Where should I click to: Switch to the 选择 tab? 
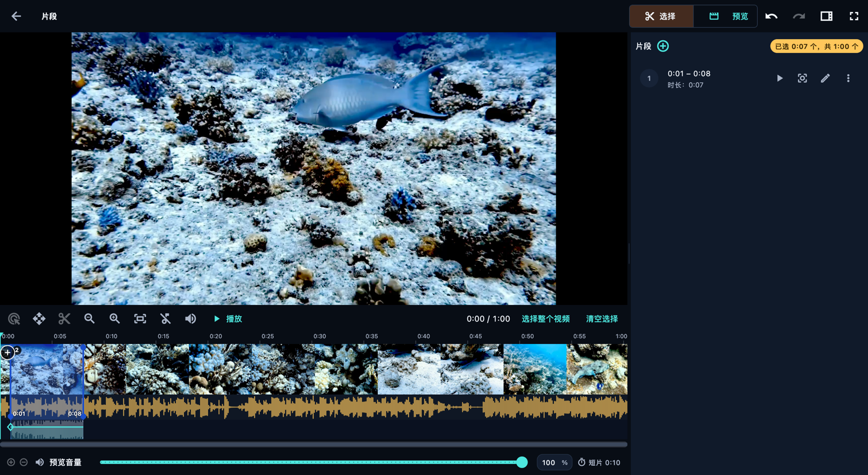tap(661, 16)
